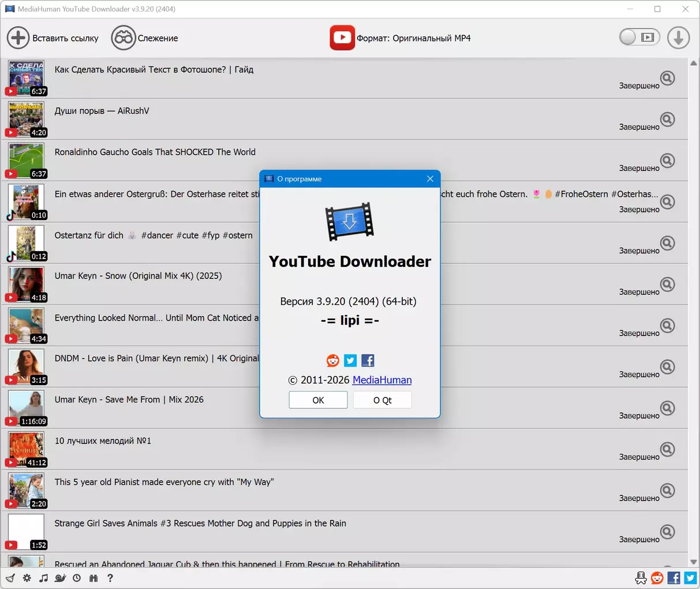This screenshot has height=589, width=700.
Task: Open the Формат: Оригинальный MP4 format selector
Action: [x=400, y=38]
